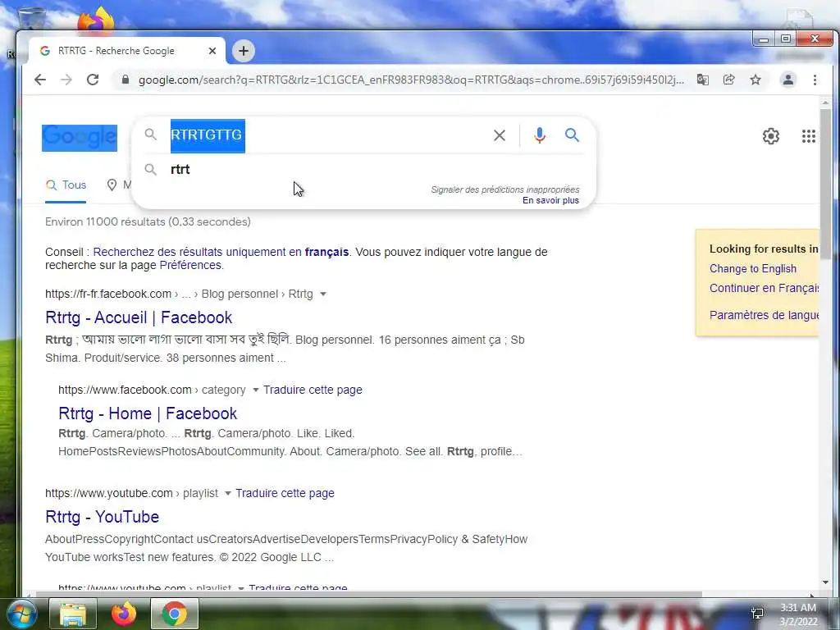Click the Firefox desktop shortcut icon
The height and width of the screenshot is (630, 840).
[x=97, y=21]
